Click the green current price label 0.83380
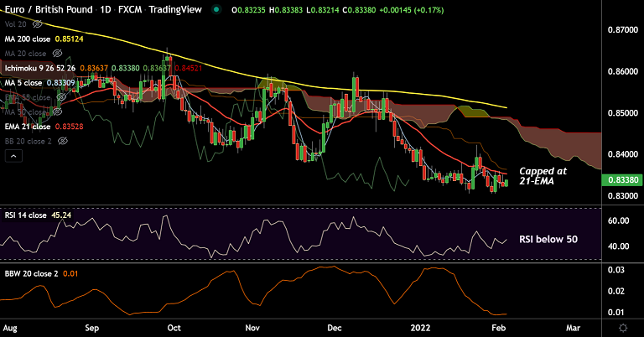The height and width of the screenshot is (337, 644). click(x=622, y=179)
